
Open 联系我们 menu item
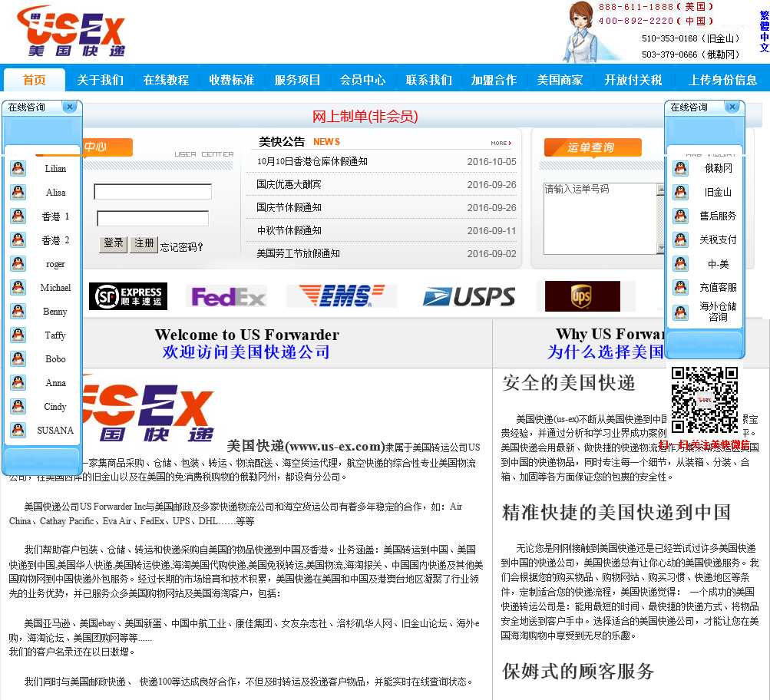click(428, 80)
